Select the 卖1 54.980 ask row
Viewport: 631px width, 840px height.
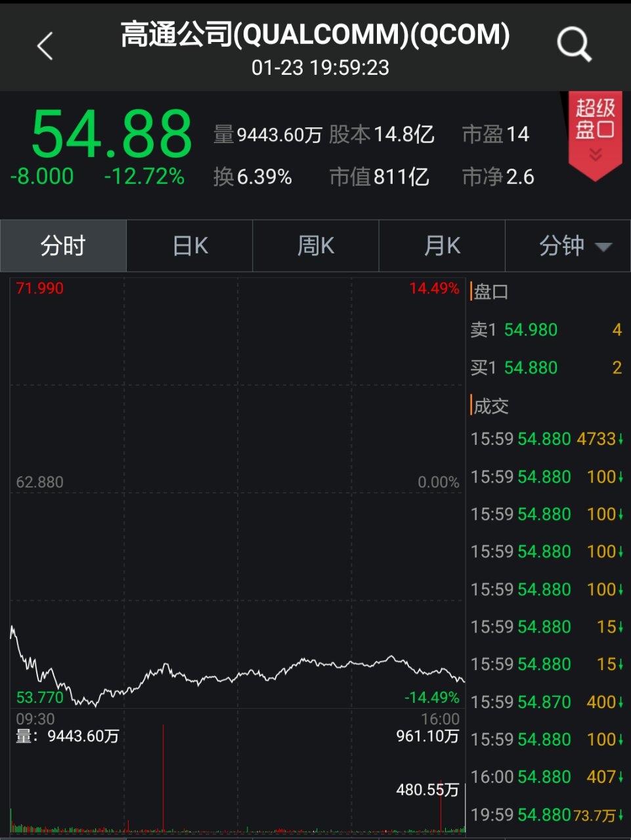tap(546, 329)
